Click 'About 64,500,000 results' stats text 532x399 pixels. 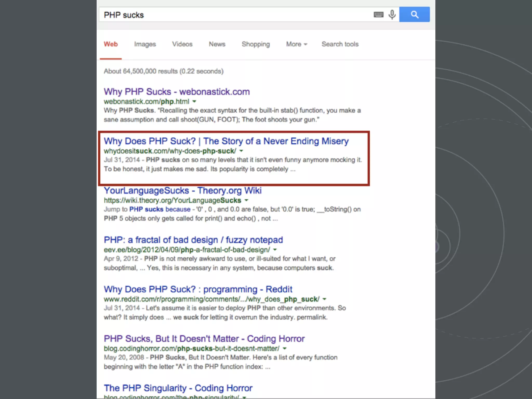tap(164, 71)
